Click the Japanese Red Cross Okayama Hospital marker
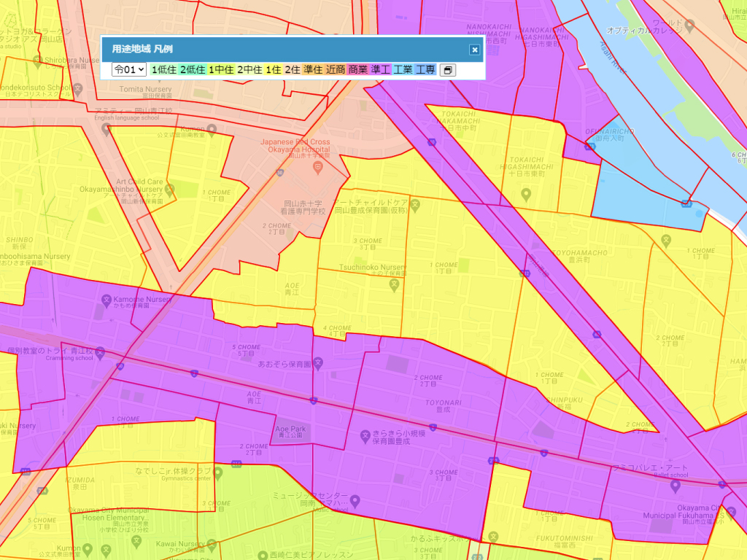Viewport: 747px width, 560px height. click(x=317, y=168)
